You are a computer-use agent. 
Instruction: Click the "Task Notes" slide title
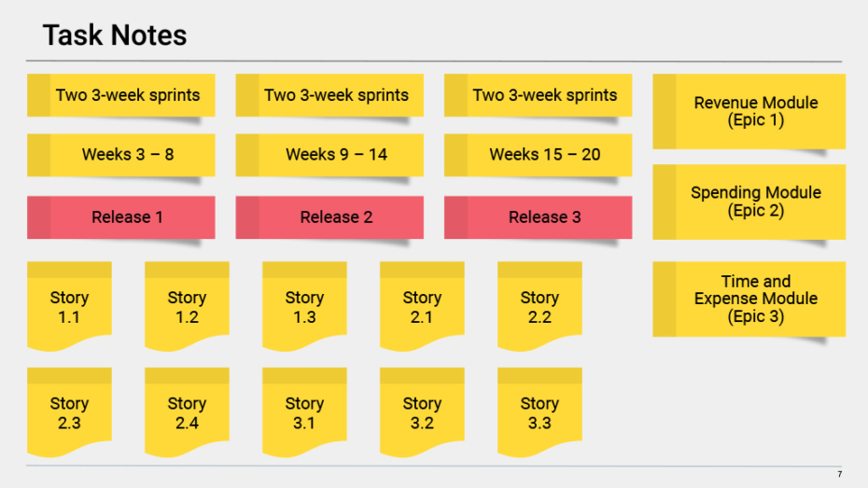click(115, 35)
